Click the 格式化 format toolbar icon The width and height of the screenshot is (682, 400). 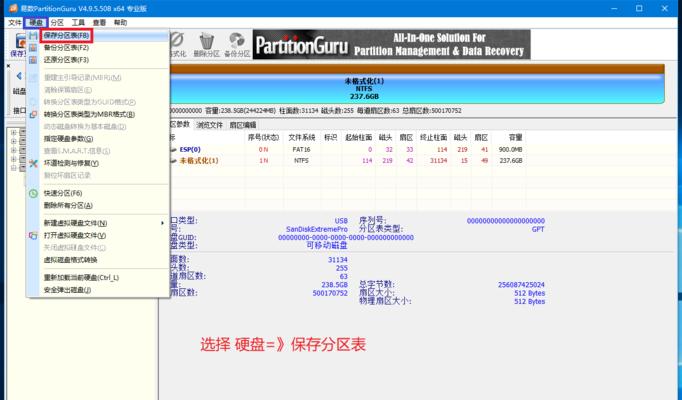[x=177, y=40]
